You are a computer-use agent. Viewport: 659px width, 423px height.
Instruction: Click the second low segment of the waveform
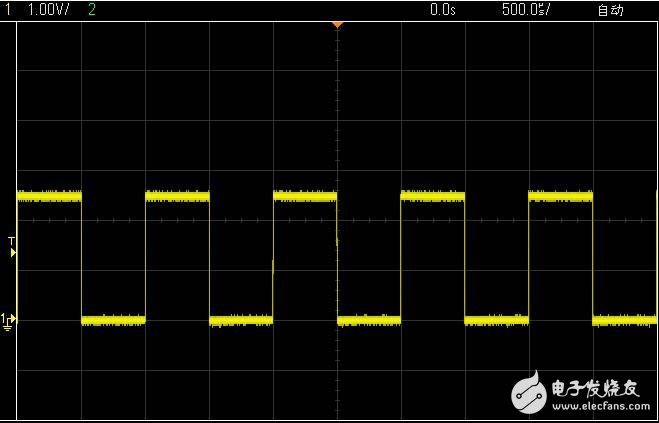tap(241, 320)
